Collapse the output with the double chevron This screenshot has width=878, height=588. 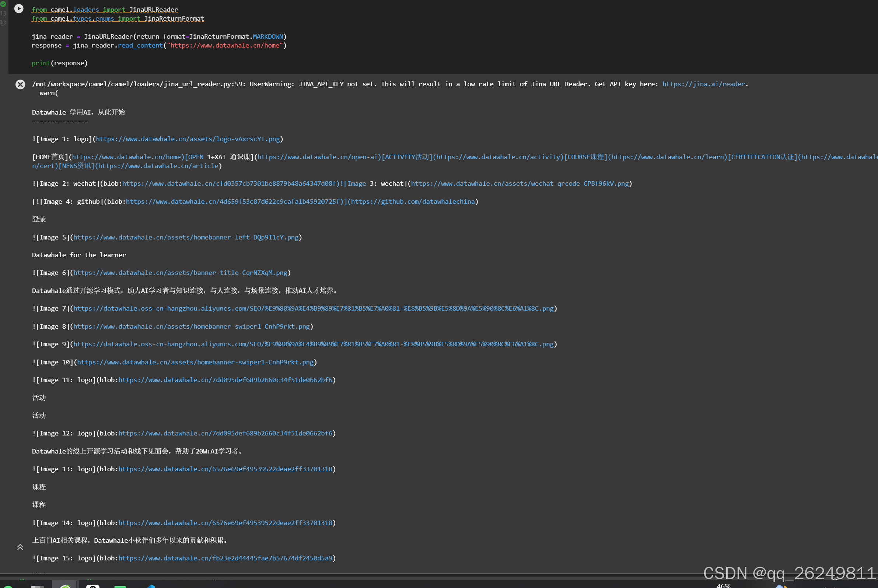tap(20, 547)
